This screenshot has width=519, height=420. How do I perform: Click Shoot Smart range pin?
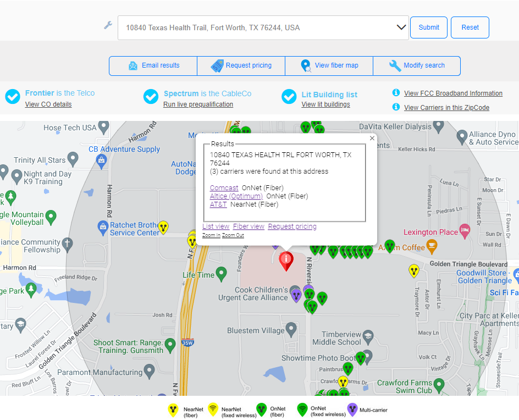170,346
